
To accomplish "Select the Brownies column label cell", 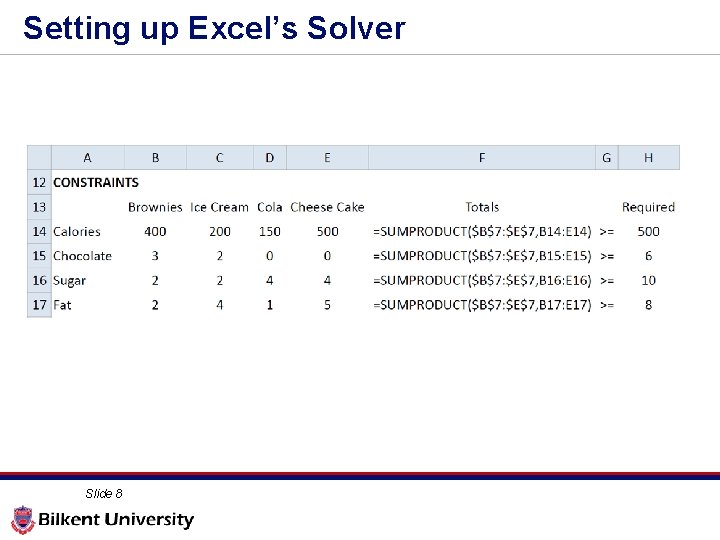I will pos(155,207).
